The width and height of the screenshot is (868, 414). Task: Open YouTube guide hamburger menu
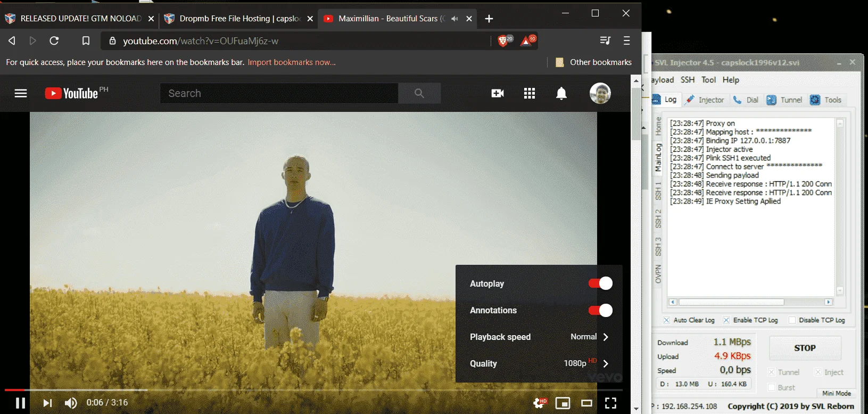[21, 93]
